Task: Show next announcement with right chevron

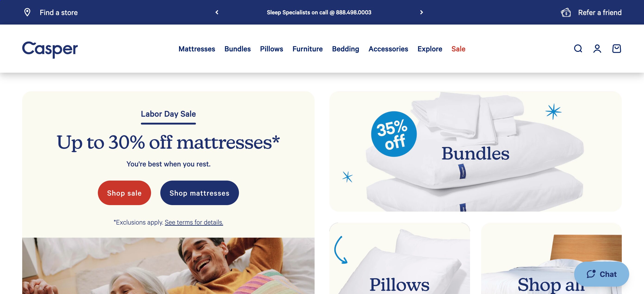Action: pyautogui.click(x=421, y=12)
